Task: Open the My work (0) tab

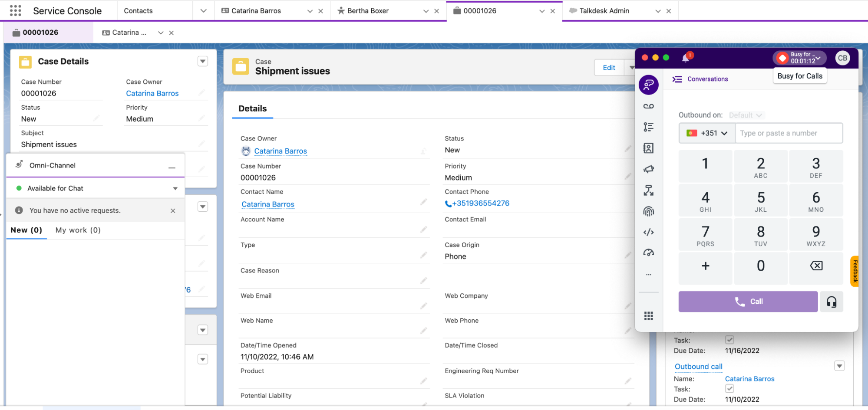Action: pyautogui.click(x=78, y=230)
